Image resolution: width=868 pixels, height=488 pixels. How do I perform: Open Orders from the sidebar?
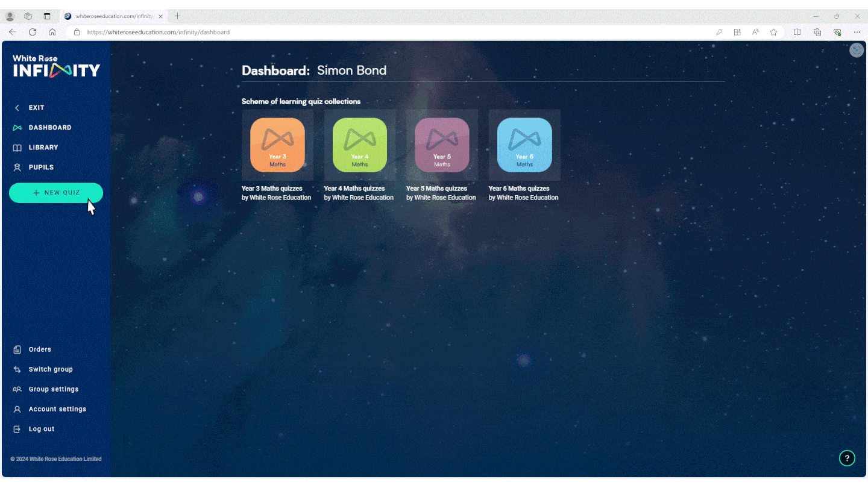click(40, 349)
